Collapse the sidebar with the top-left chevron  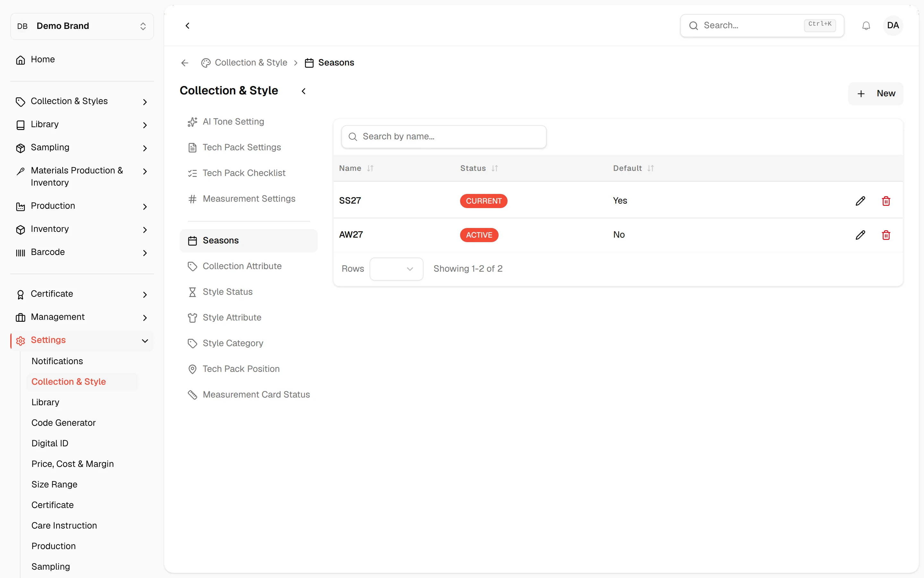click(187, 26)
